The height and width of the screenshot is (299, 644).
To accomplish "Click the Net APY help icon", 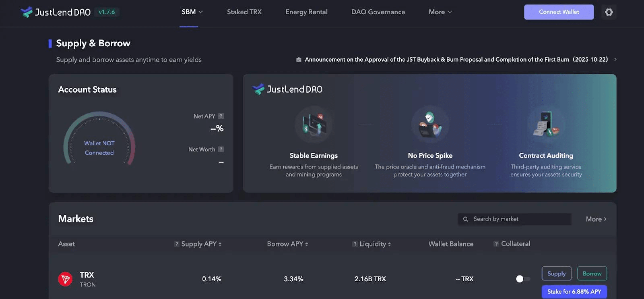I will tap(221, 116).
